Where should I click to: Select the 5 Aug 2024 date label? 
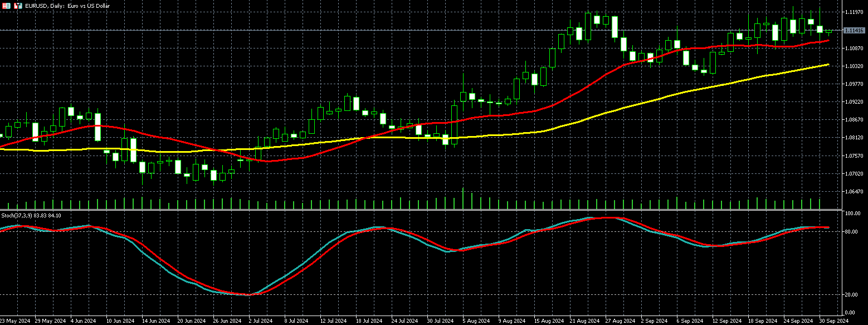tap(475, 321)
